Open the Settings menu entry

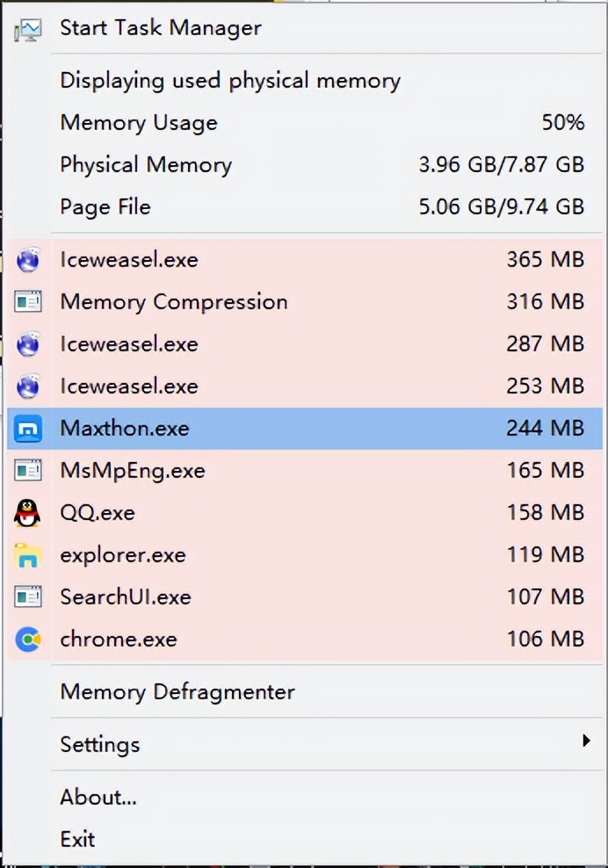coord(100,745)
